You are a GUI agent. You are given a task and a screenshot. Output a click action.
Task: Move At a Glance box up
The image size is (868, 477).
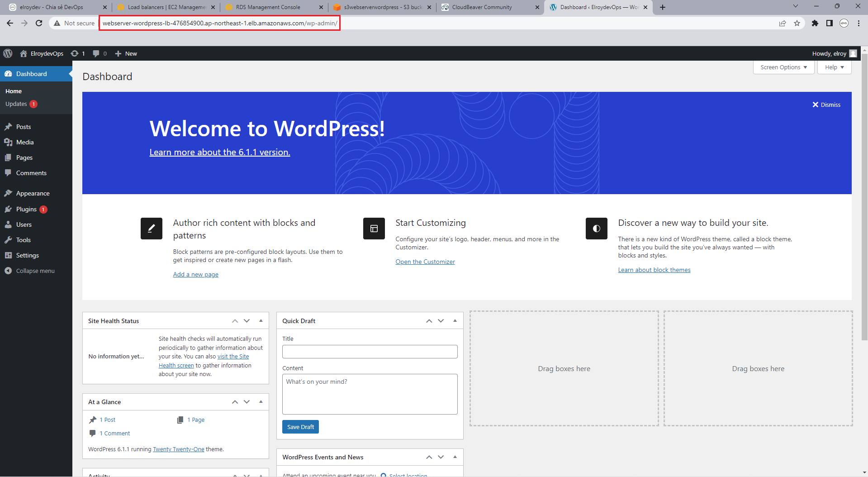pyautogui.click(x=235, y=402)
